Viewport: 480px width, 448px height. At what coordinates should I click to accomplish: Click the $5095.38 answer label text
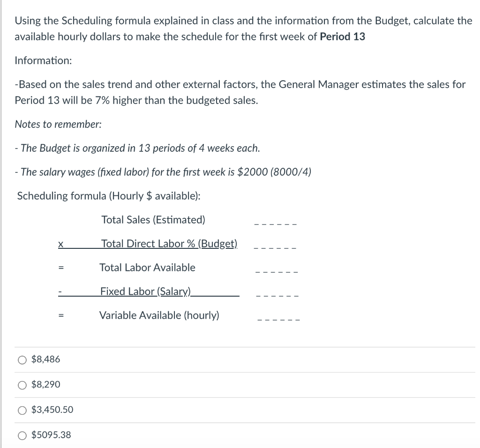pos(51,435)
